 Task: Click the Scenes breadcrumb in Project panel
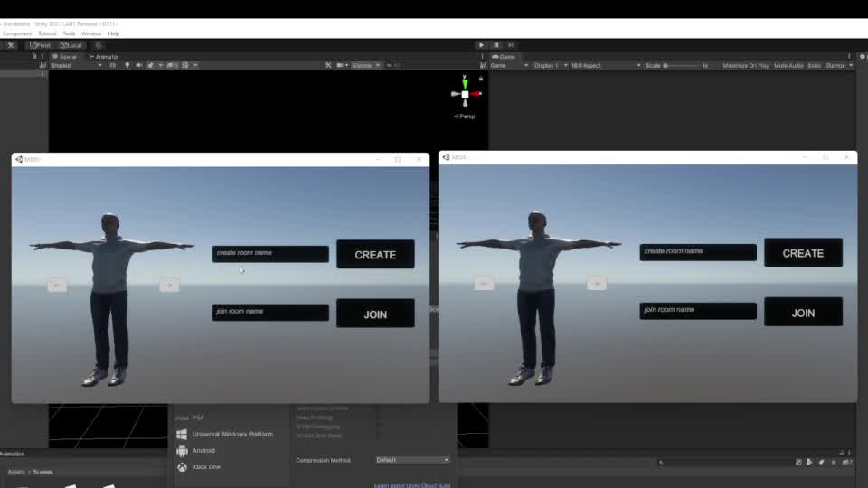pyautogui.click(x=42, y=472)
